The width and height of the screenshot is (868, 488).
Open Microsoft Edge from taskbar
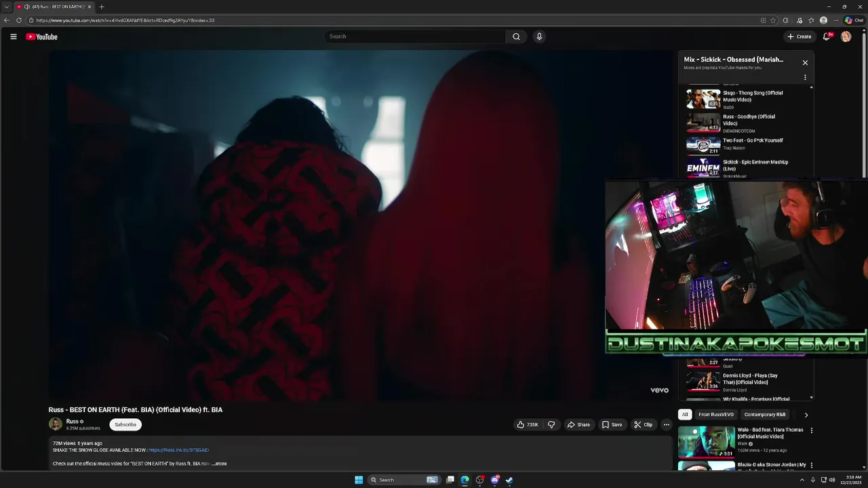[x=465, y=480]
